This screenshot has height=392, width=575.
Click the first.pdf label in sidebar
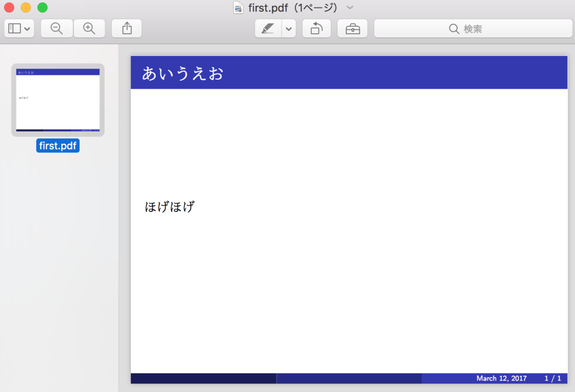click(x=58, y=145)
